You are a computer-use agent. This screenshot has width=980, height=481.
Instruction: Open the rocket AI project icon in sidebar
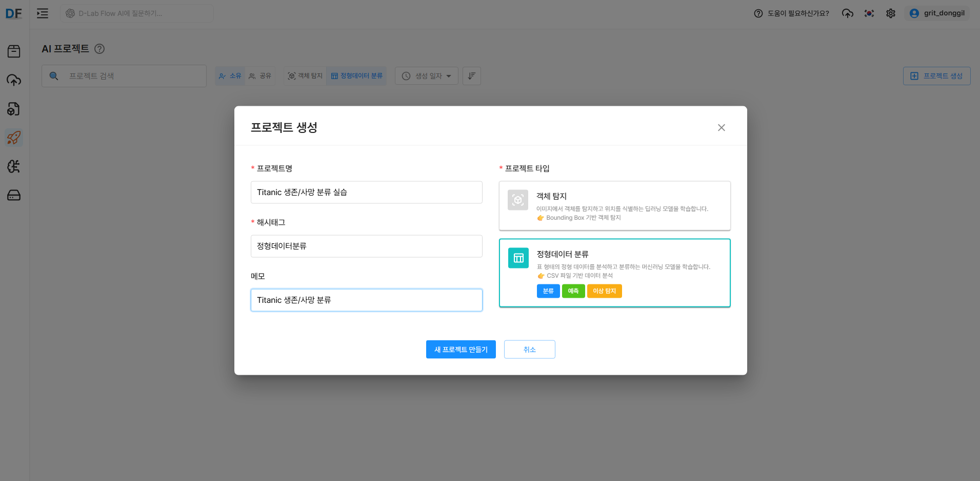coord(14,138)
